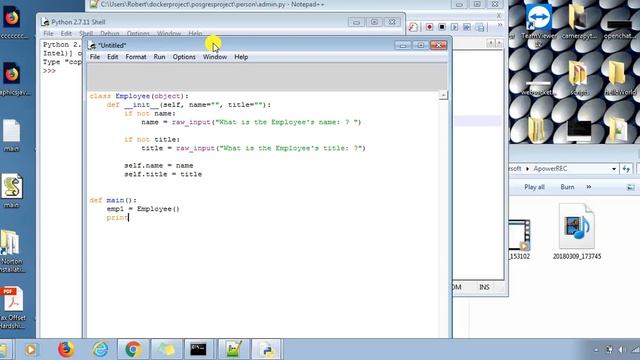This screenshot has width=640, height=360.
Task: Click the yellow sticky-notes taskbar icon
Action: pyautogui.click(x=166, y=349)
